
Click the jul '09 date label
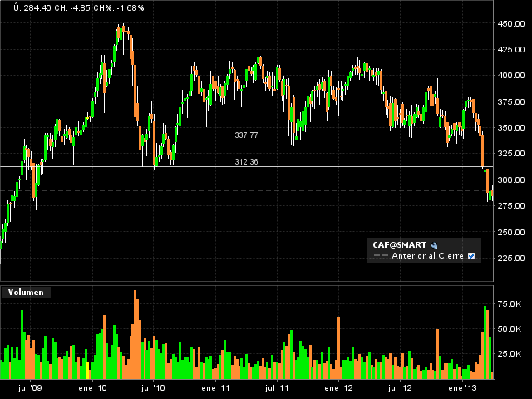coord(30,388)
